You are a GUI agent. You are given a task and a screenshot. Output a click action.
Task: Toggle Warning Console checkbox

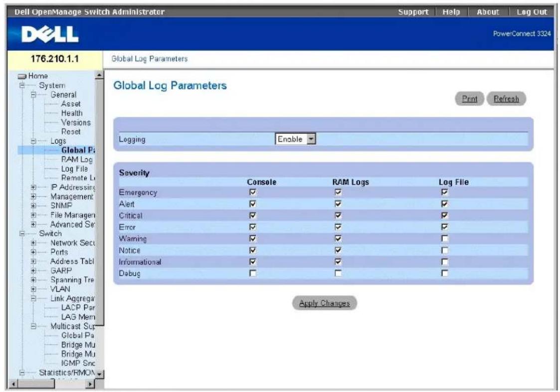pyautogui.click(x=253, y=239)
